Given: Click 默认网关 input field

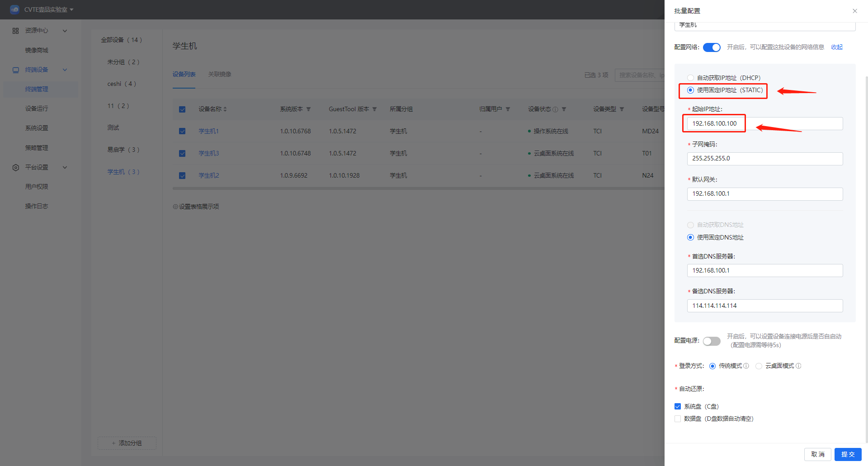Looking at the screenshot, I should [765, 194].
